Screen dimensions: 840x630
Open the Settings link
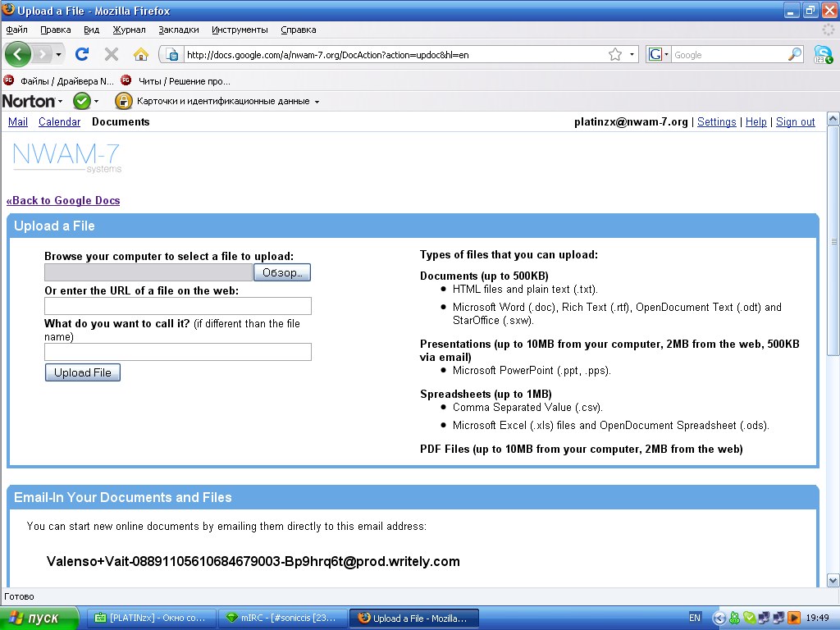(717, 121)
